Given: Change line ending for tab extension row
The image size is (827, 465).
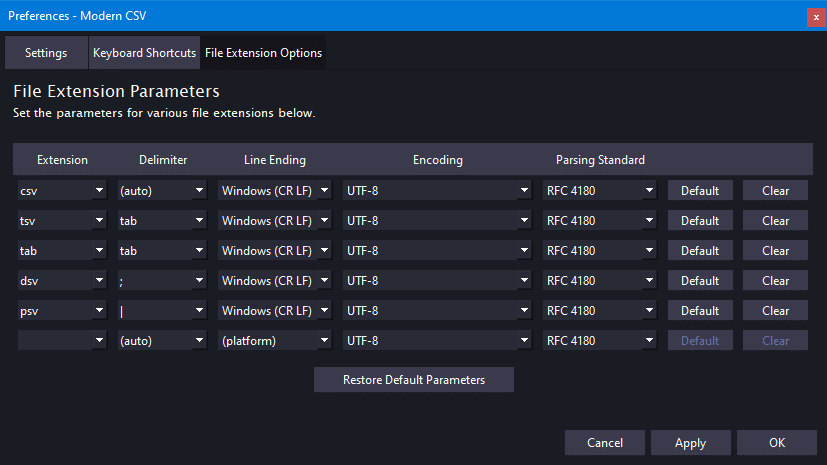Looking at the screenshot, I should point(275,250).
